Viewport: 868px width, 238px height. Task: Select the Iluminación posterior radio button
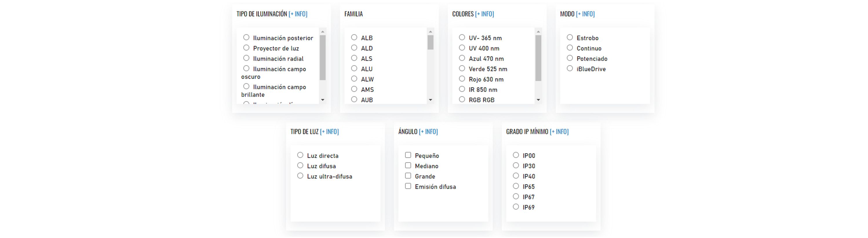(246, 37)
